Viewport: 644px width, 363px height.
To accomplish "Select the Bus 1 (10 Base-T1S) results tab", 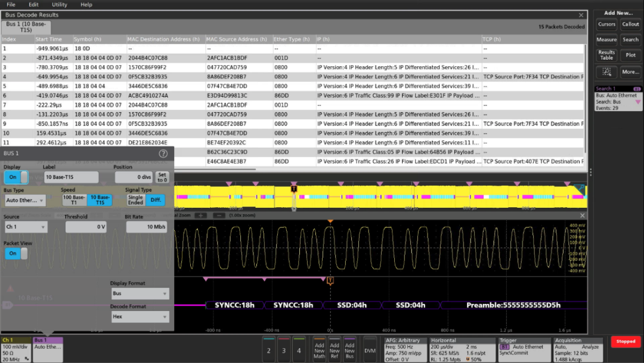I will pyautogui.click(x=26, y=27).
